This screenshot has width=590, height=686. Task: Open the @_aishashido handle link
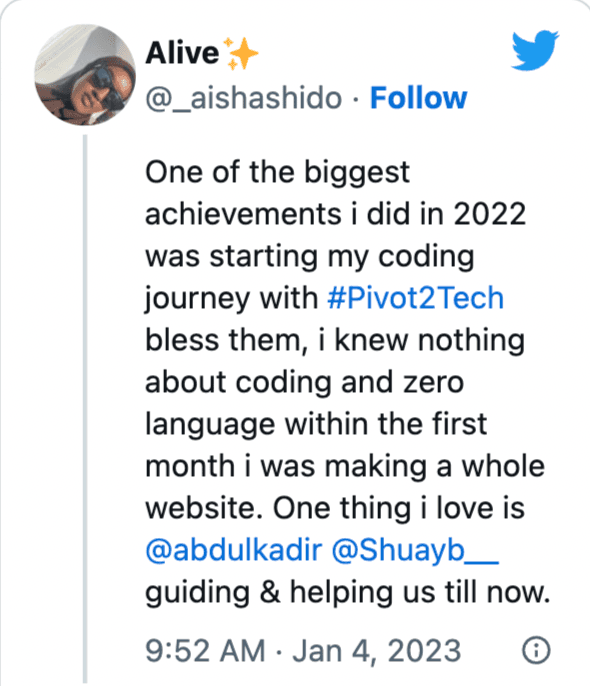coord(243,98)
